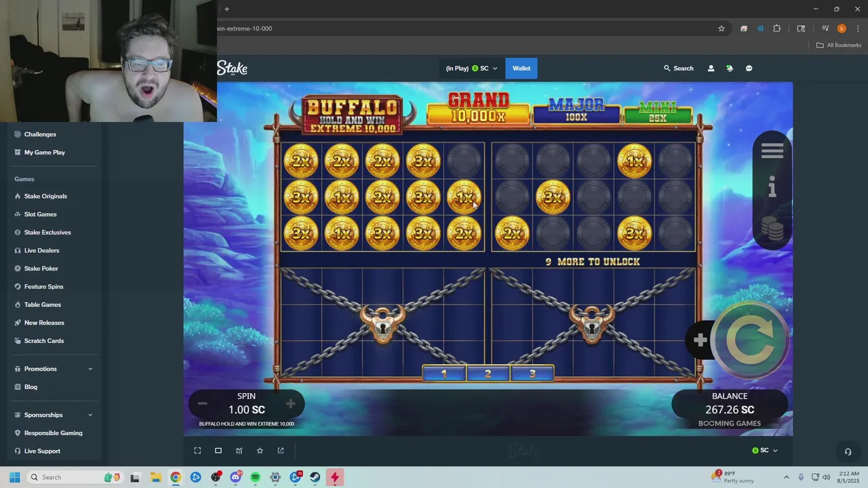Select grid indicator 1

coord(444,373)
